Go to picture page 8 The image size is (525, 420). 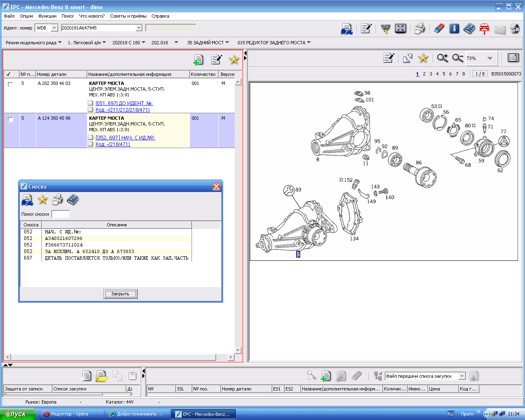click(463, 74)
